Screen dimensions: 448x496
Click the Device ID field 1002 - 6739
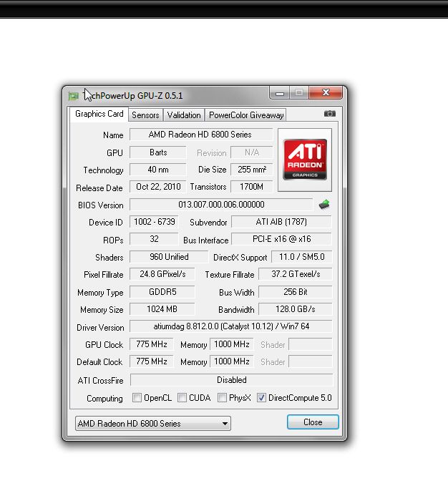pos(154,222)
